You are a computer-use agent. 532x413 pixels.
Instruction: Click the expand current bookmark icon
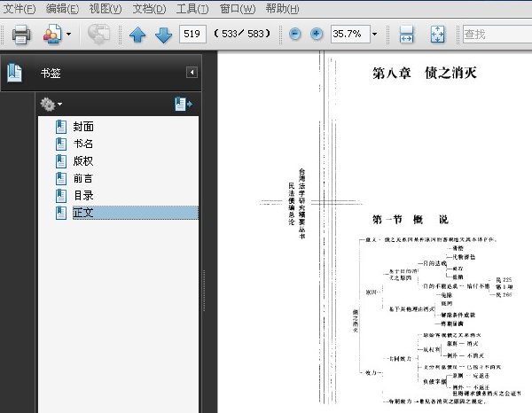coord(184,104)
